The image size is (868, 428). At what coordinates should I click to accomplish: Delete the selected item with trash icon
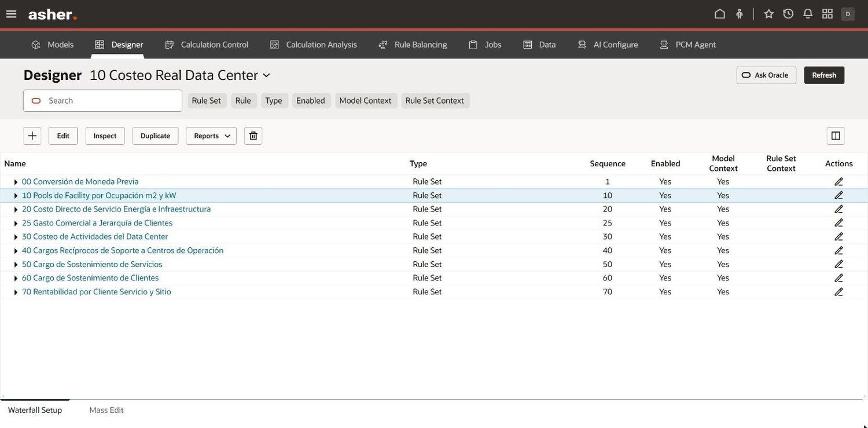coord(253,136)
